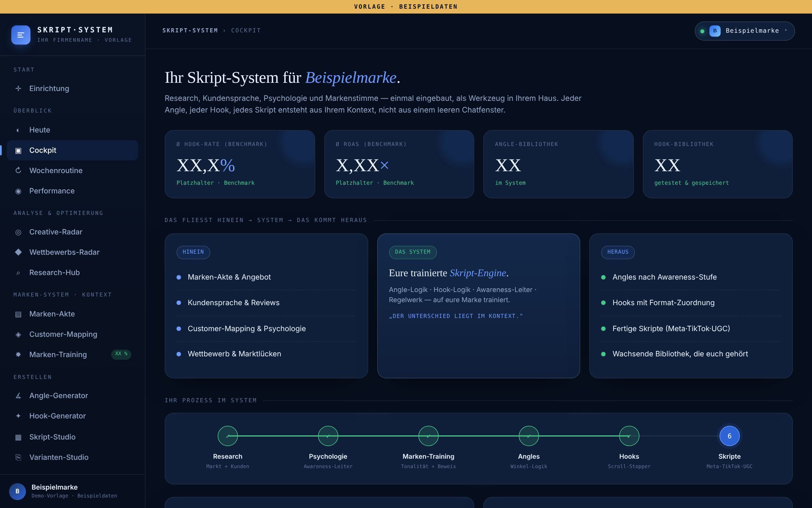Click the Research-Hub magnifier icon
The image size is (812, 508).
18,273
